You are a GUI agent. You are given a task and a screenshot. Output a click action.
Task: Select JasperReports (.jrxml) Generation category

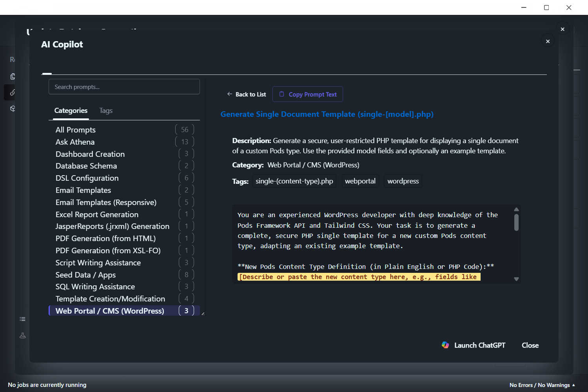124,226
